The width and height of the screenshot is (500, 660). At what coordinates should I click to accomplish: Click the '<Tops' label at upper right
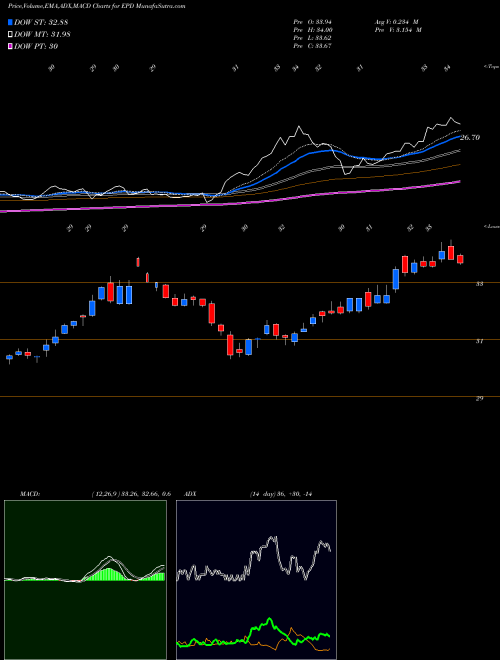(x=492, y=67)
